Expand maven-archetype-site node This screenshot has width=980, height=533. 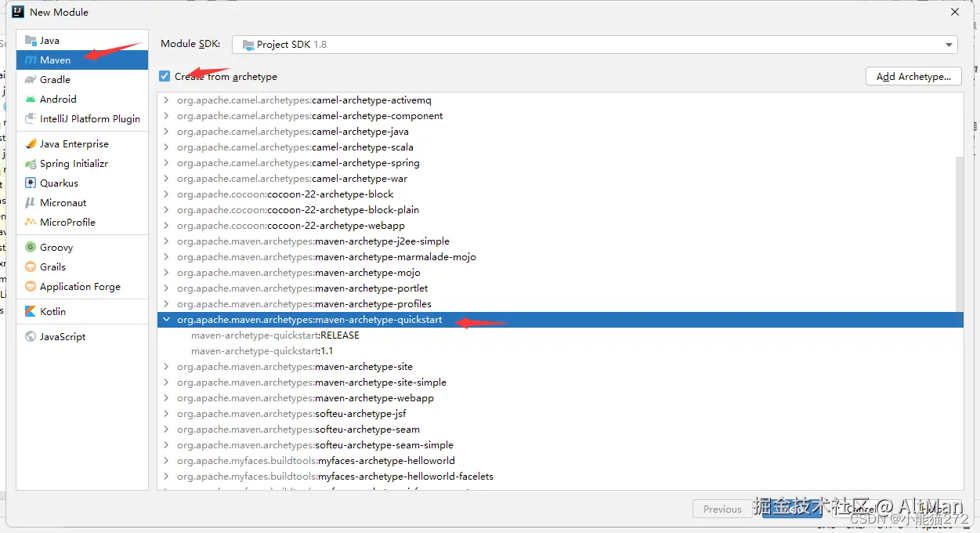click(x=166, y=367)
